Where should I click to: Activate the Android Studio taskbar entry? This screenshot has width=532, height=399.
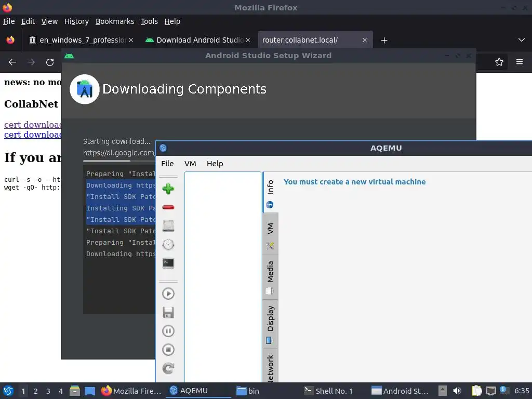(400, 391)
